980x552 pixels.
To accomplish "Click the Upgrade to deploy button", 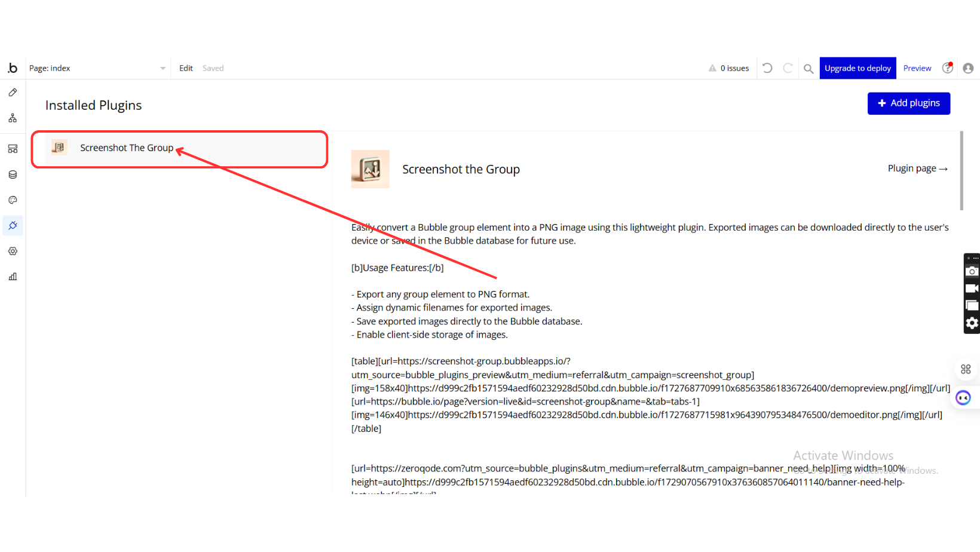I will pyautogui.click(x=858, y=68).
